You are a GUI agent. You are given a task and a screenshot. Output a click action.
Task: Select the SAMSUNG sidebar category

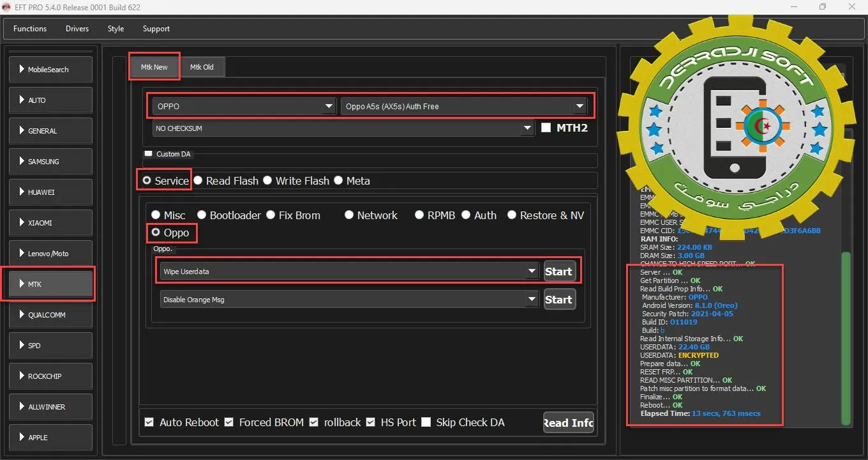tap(50, 162)
